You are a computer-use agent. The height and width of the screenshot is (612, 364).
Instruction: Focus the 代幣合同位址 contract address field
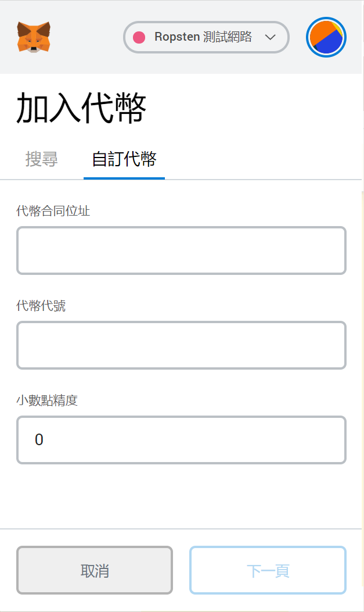[181, 250]
